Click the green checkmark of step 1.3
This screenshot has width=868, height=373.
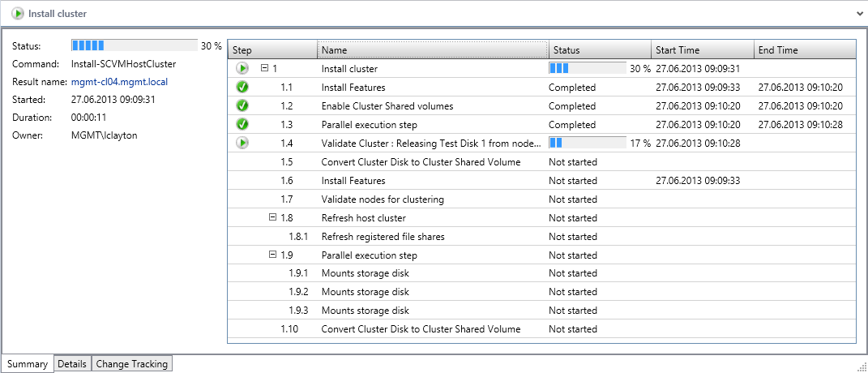242,125
